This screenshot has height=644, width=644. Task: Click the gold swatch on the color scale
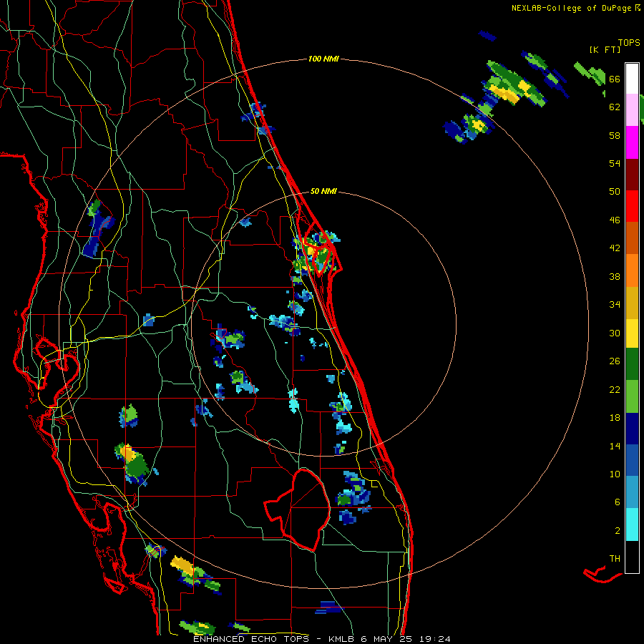tap(632, 303)
